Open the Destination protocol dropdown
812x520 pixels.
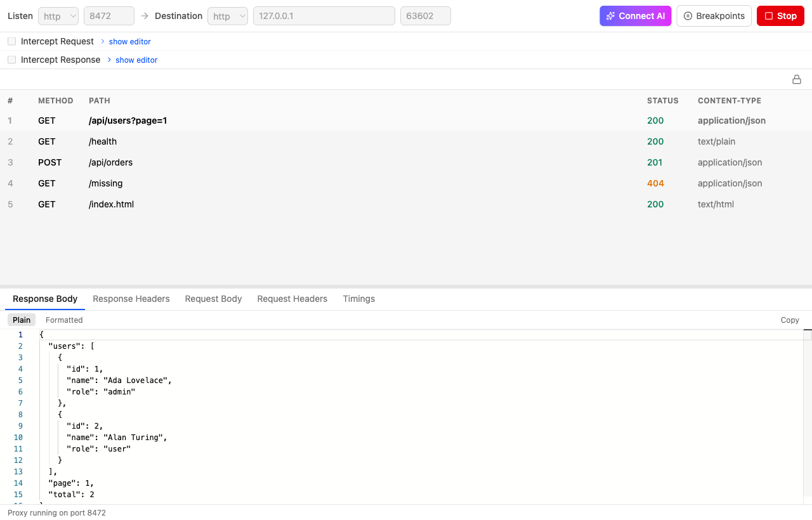click(x=228, y=16)
